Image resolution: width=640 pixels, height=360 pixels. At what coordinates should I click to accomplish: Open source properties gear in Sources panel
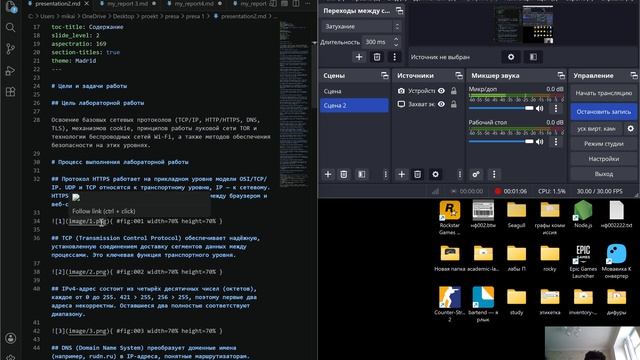pyautogui.click(x=436, y=174)
